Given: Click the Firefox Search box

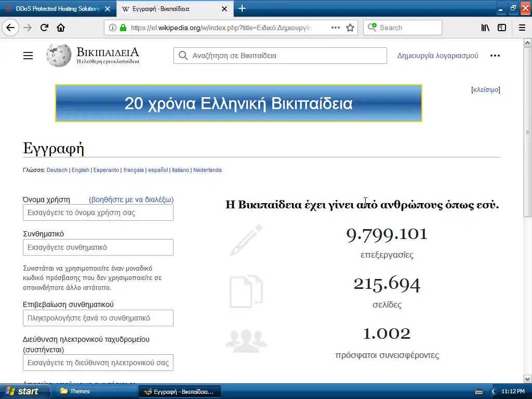Looking at the screenshot, I should point(403,28).
